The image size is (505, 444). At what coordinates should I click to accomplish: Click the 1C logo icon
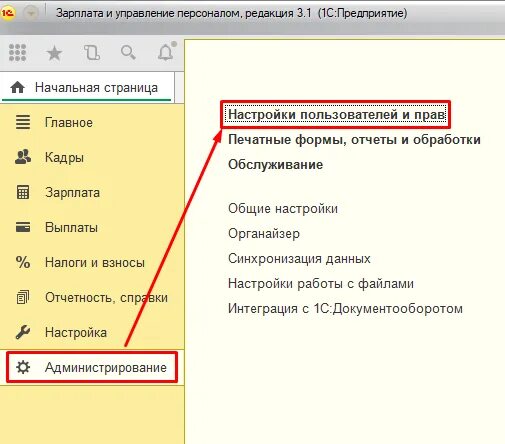click(x=7, y=13)
